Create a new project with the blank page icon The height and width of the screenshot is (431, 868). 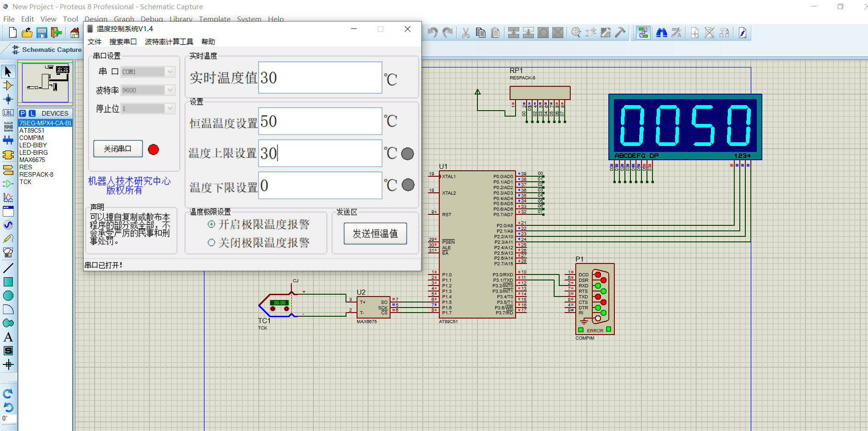[x=13, y=33]
